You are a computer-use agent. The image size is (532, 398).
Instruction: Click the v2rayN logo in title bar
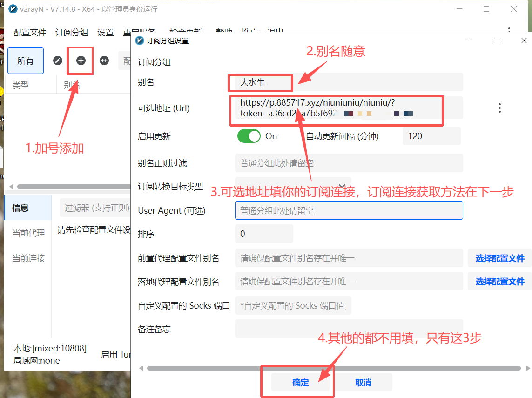[x=13, y=9]
